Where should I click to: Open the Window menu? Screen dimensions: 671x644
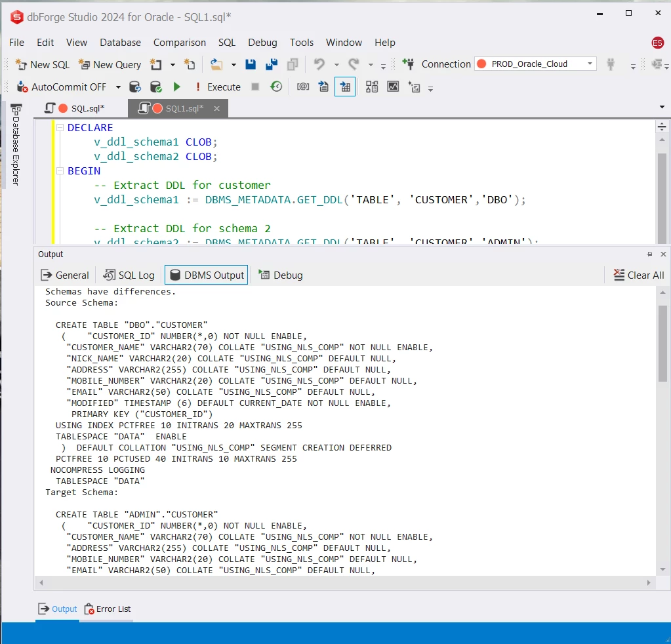pos(344,43)
